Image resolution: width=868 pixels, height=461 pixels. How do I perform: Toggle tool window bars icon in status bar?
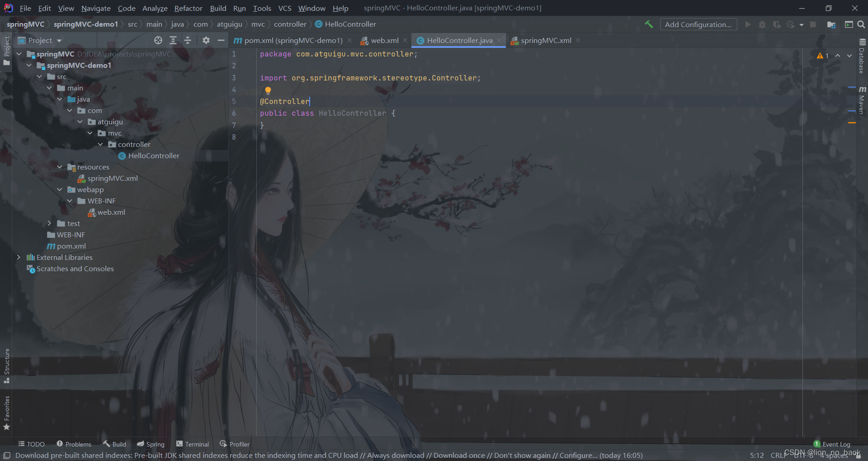[x=7, y=455]
